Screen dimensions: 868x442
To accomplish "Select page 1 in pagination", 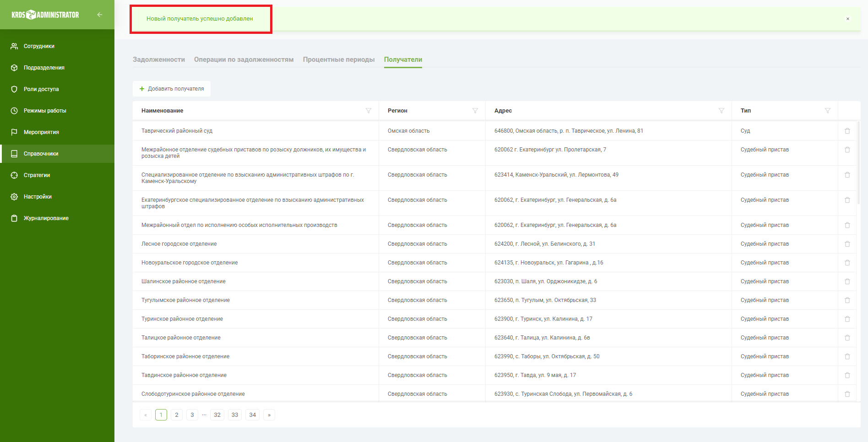I will click(161, 415).
